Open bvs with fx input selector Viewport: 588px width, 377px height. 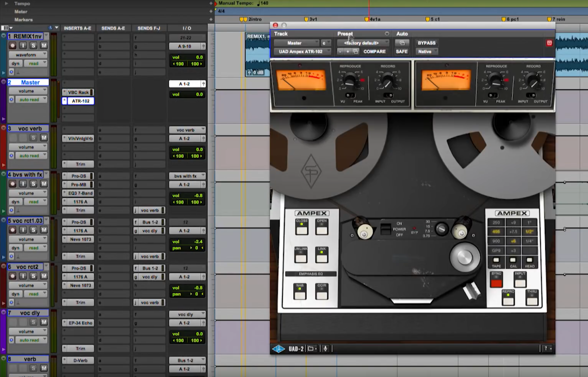pyautogui.click(x=187, y=176)
